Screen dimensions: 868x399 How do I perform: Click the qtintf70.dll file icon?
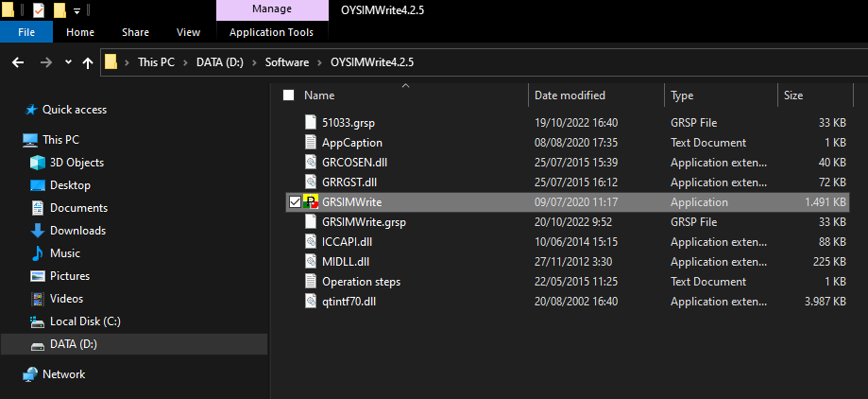pyautogui.click(x=312, y=302)
